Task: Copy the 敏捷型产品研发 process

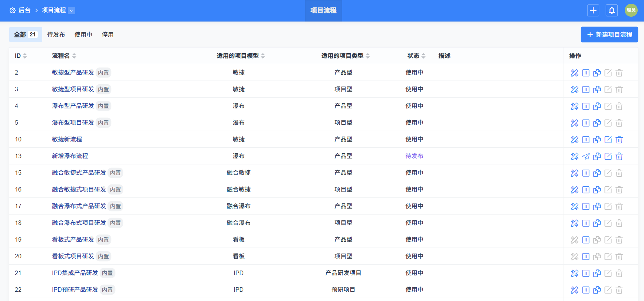Action: pyautogui.click(x=597, y=73)
